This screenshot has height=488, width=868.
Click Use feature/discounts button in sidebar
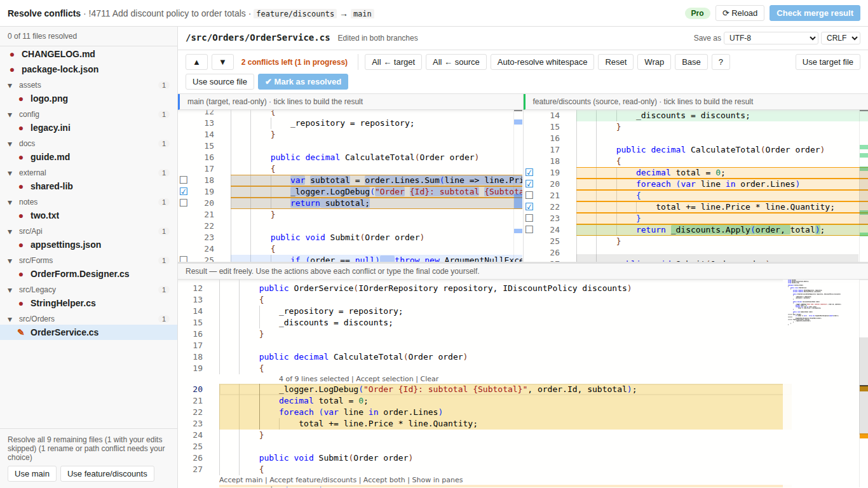(x=107, y=473)
